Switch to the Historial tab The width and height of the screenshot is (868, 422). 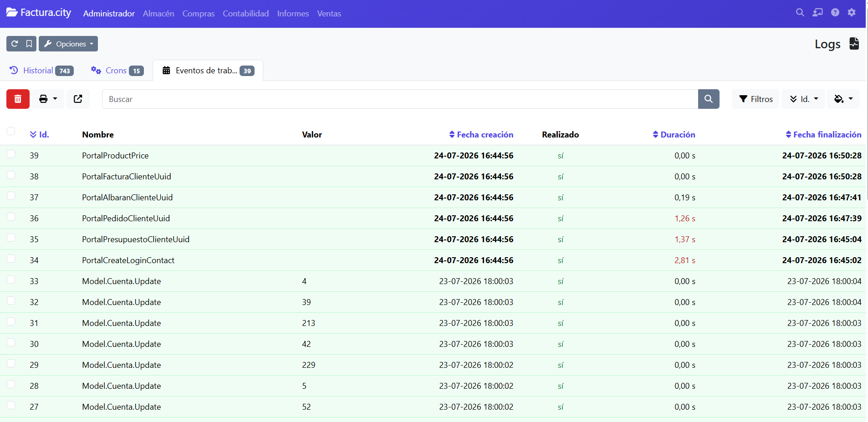pos(41,71)
